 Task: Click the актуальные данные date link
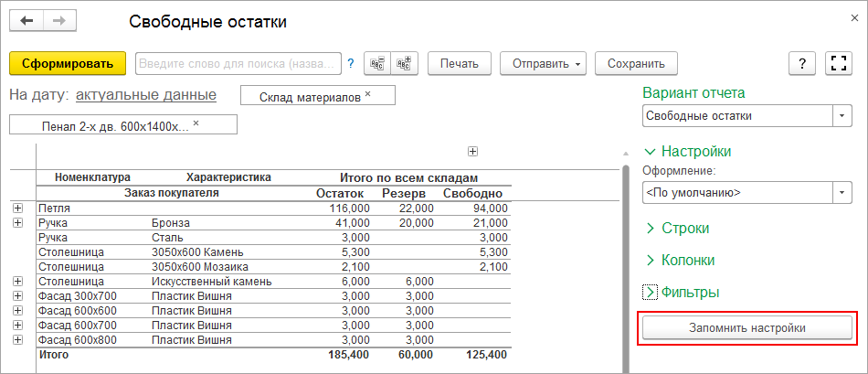146,94
